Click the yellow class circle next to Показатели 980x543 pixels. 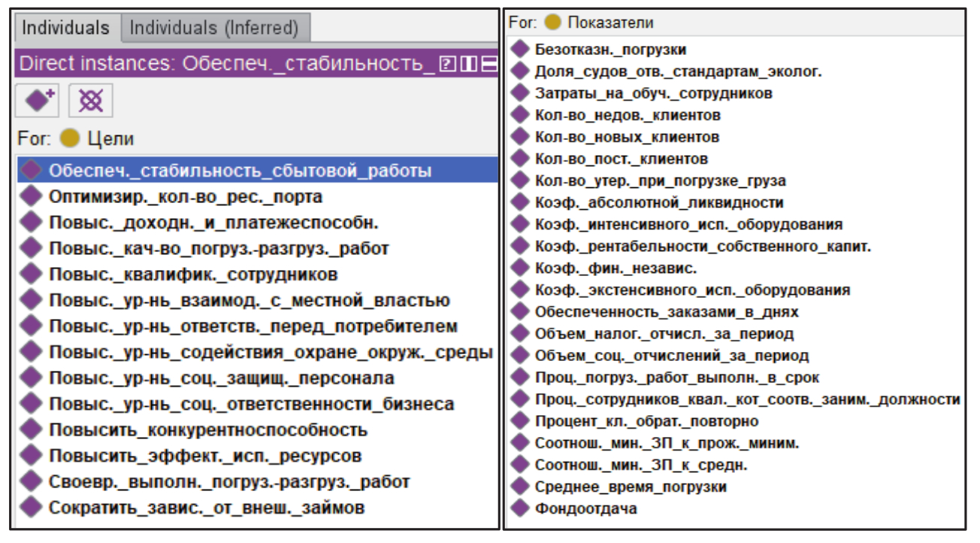click(552, 23)
